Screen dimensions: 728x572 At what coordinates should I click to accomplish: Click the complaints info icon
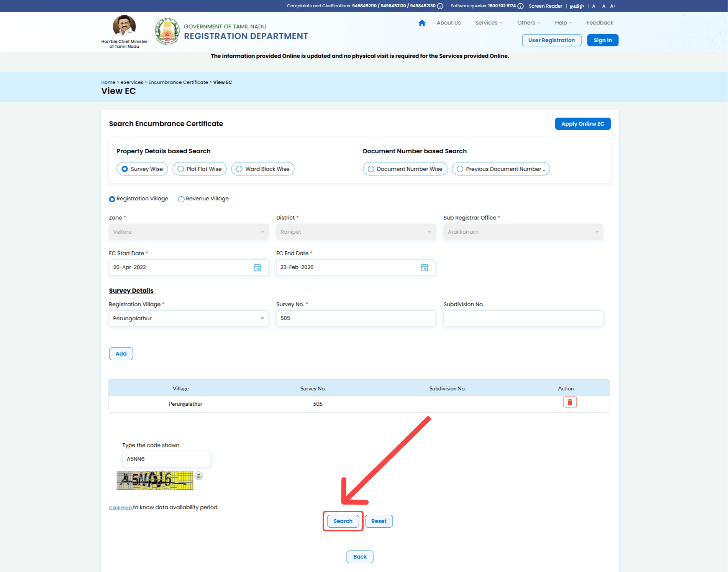coord(440,6)
